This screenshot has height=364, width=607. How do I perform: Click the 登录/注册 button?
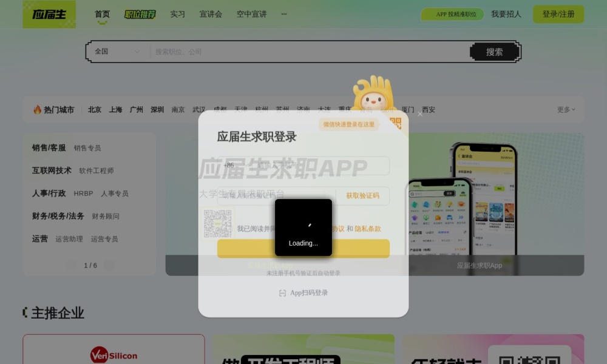(x=558, y=15)
